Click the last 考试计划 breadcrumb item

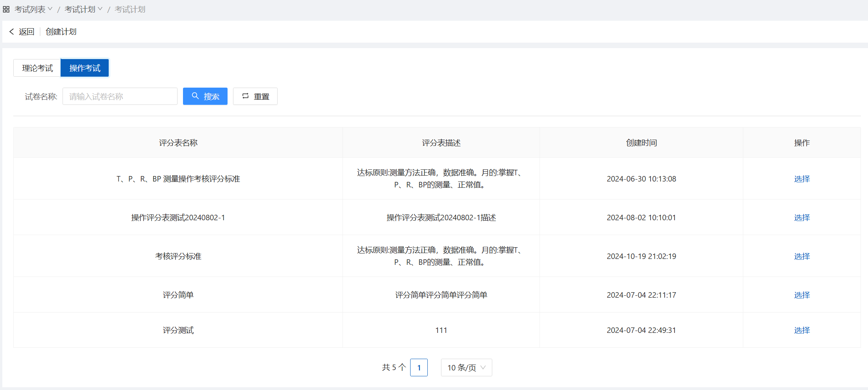tap(130, 9)
